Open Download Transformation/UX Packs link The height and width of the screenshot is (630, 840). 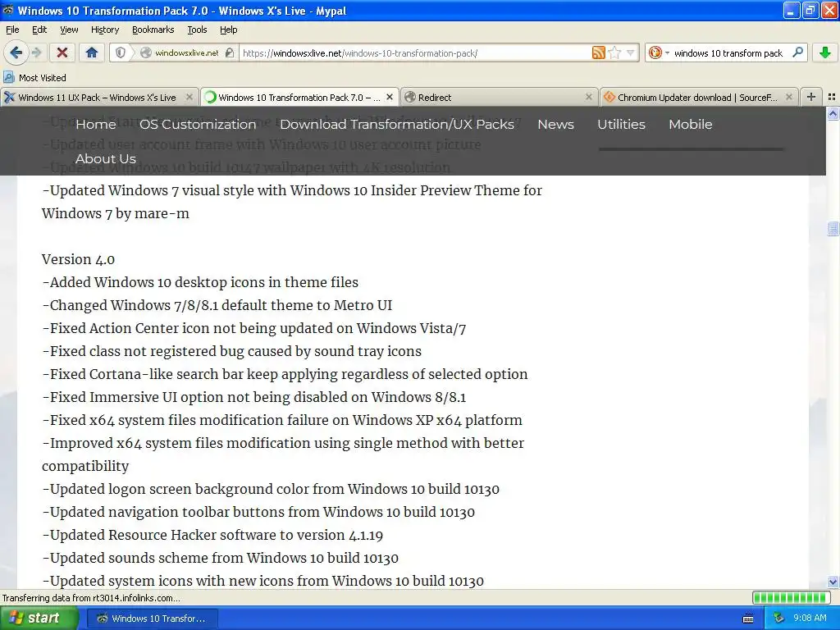(x=397, y=125)
